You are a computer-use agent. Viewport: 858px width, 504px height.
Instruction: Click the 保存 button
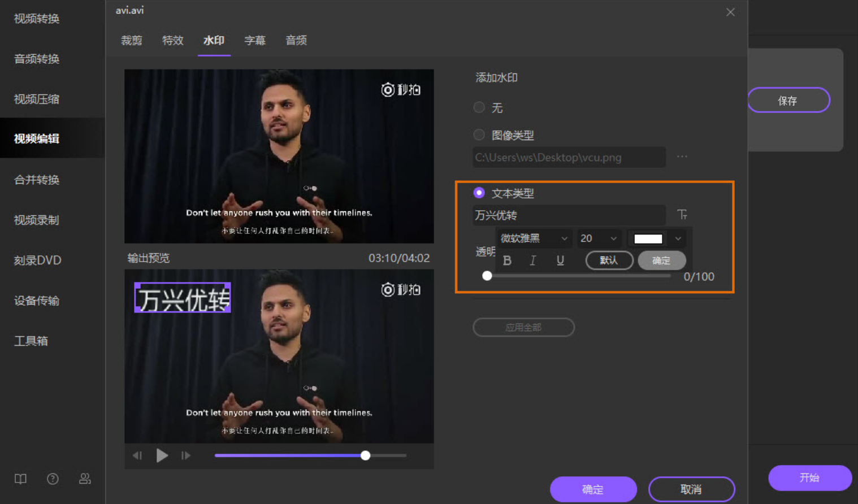pos(788,100)
